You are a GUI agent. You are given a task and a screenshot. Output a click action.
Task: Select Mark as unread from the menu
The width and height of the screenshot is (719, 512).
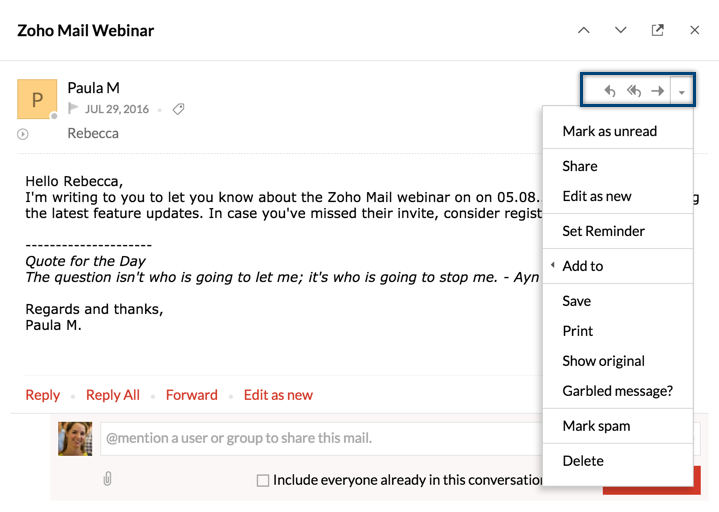[x=609, y=131]
